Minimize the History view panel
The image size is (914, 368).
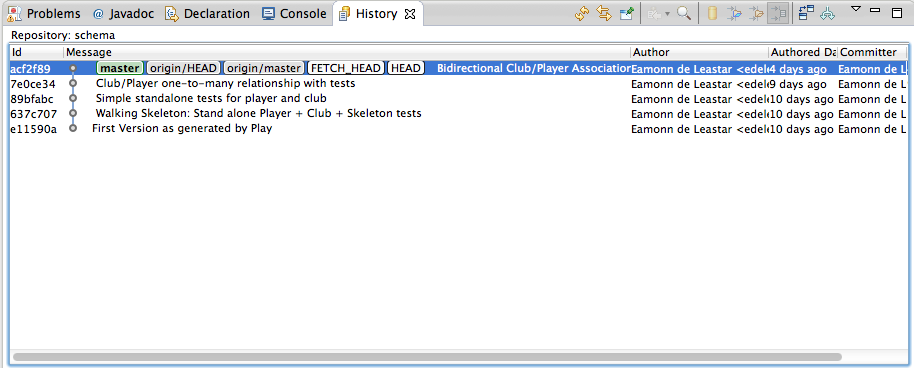875,10
